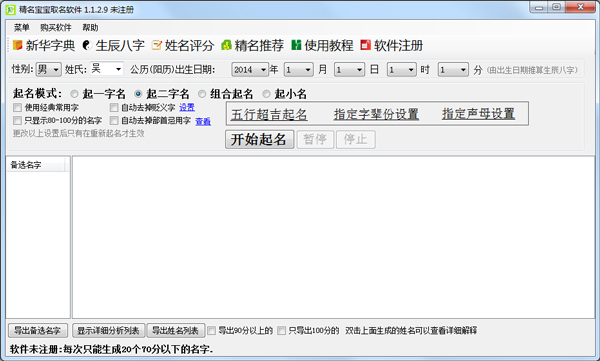The width and height of the screenshot is (600, 361).
Task: Select the 起小名 radio option
Action: pyautogui.click(x=266, y=94)
